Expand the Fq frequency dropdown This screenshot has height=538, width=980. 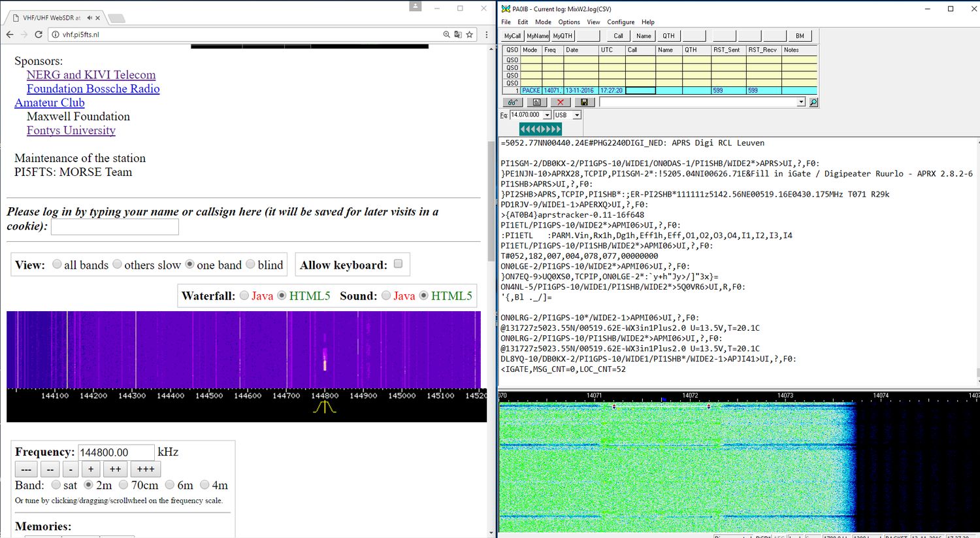[547, 115]
